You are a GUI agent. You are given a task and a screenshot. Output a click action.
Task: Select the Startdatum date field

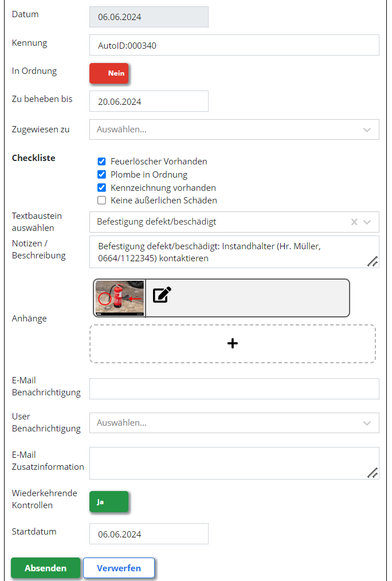pyautogui.click(x=149, y=534)
